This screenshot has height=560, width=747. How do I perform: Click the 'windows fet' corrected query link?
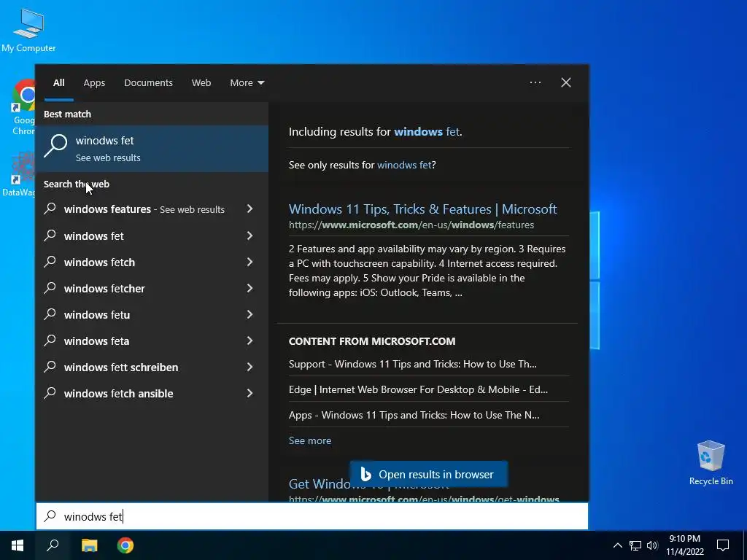click(x=427, y=131)
